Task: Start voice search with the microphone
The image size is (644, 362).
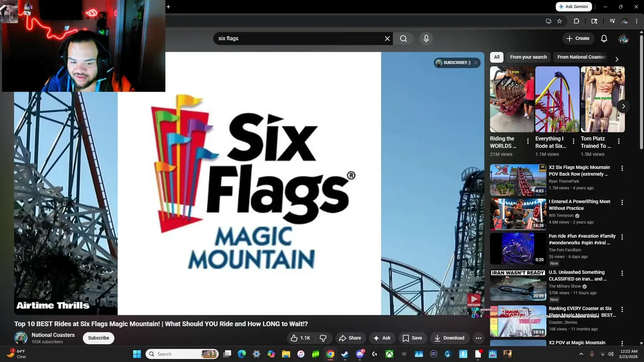Action: pos(426,38)
